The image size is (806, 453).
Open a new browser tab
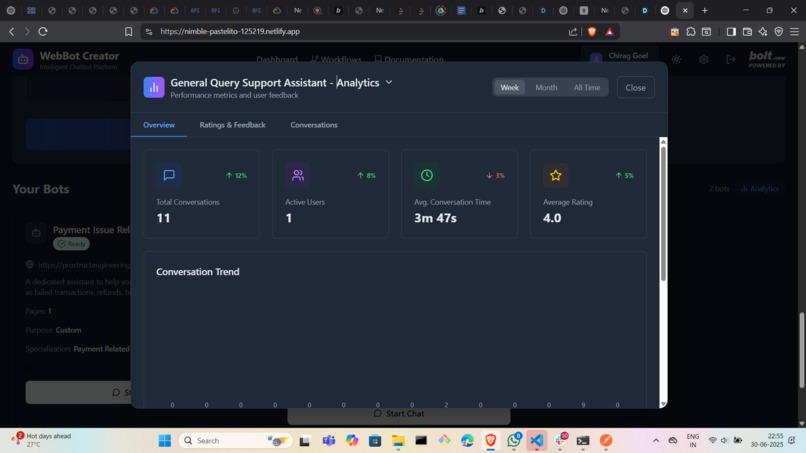(x=705, y=10)
